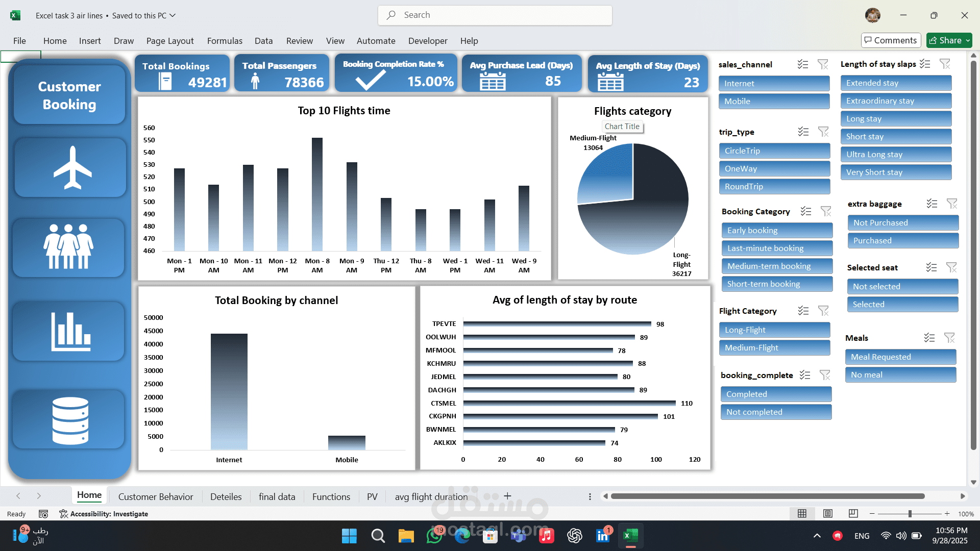Open the Formulas ribbon tab
This screenshot has height=551, width=980.
coord(225,41)
